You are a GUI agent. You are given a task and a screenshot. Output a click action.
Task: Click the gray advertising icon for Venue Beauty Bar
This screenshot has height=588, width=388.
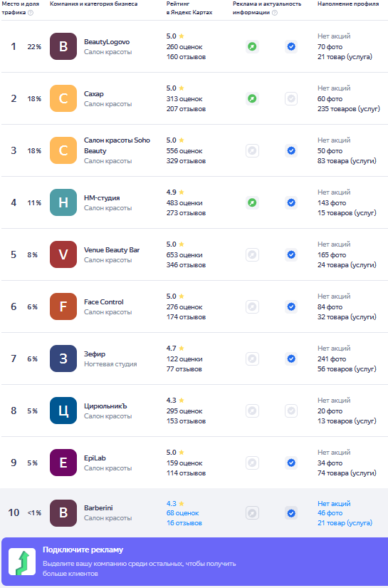pos(253,254)
